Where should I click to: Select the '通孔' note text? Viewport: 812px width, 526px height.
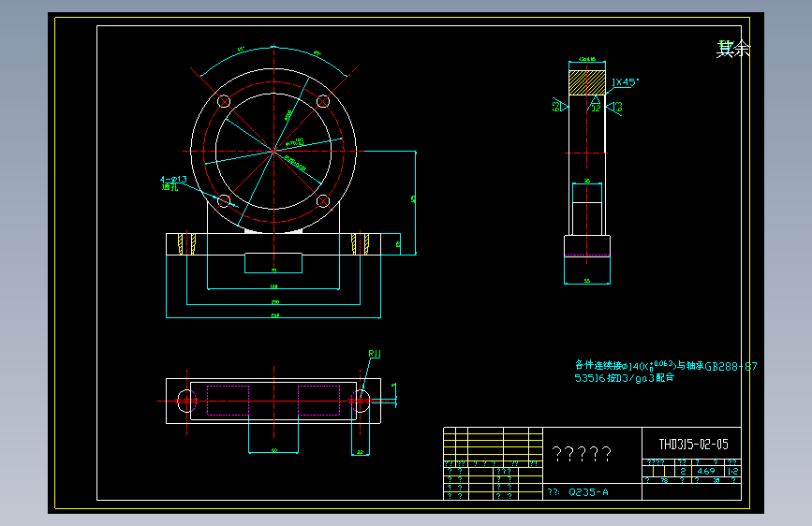pyautogui.click(x=170, y=187)
